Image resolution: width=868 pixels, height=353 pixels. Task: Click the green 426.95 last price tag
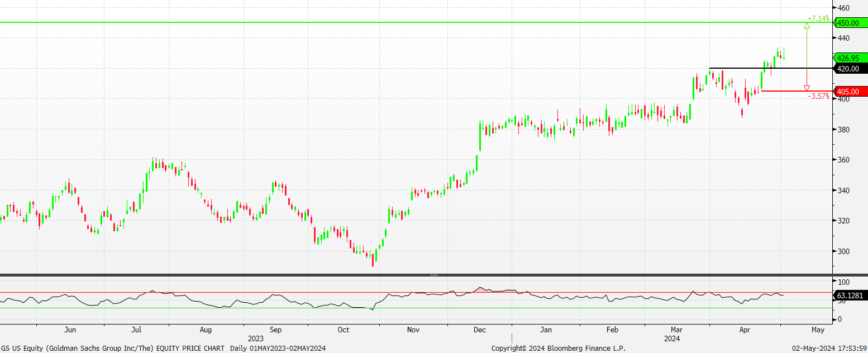point(850,58)
